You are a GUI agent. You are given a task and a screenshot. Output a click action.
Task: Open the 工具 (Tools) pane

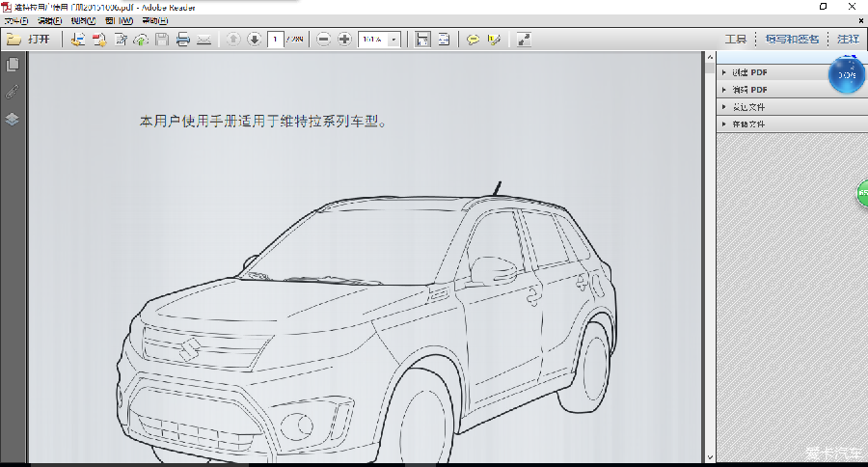click(x=736, y=40)
